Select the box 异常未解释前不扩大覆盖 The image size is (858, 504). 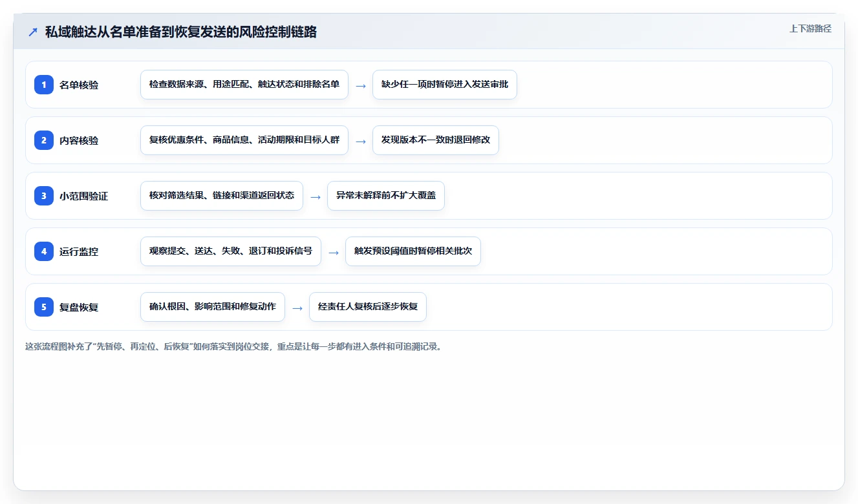coord(386,196)
